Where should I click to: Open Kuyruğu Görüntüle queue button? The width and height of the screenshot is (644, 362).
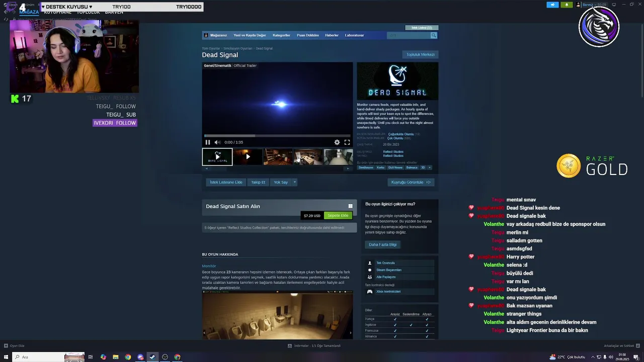click(x=411, y=182)
